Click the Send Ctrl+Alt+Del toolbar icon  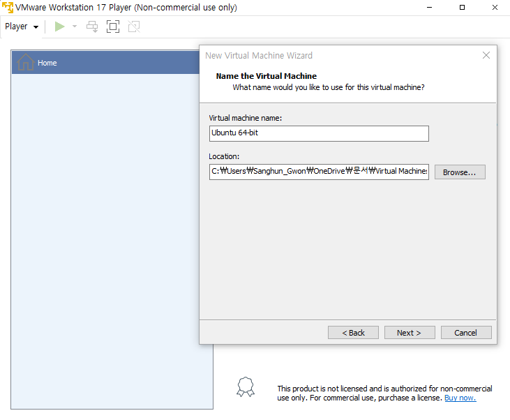coord(92,27)
